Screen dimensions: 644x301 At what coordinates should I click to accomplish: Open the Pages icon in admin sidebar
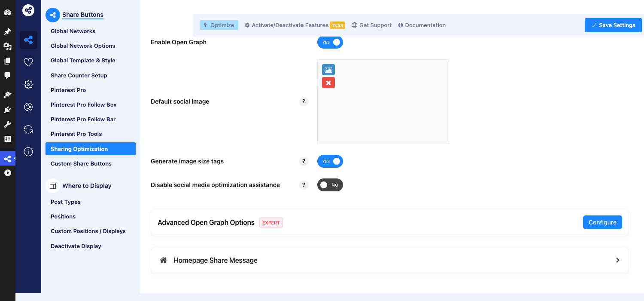pyautogui.click(x=7, y=61)
